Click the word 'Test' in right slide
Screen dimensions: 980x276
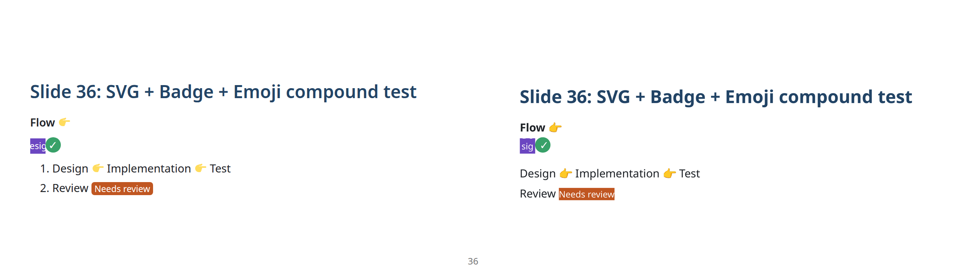689,174
